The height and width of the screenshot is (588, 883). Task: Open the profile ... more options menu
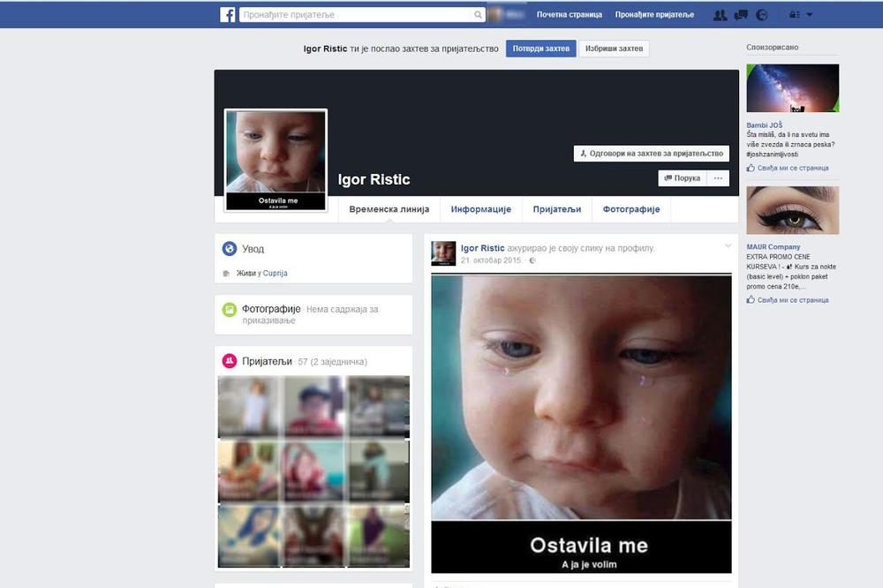tap(718, 177)
